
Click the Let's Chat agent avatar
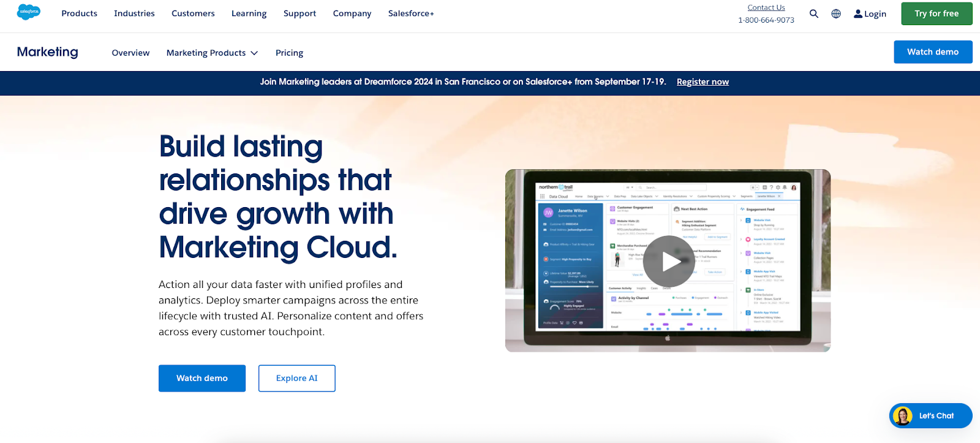click(x=902, y=416)
